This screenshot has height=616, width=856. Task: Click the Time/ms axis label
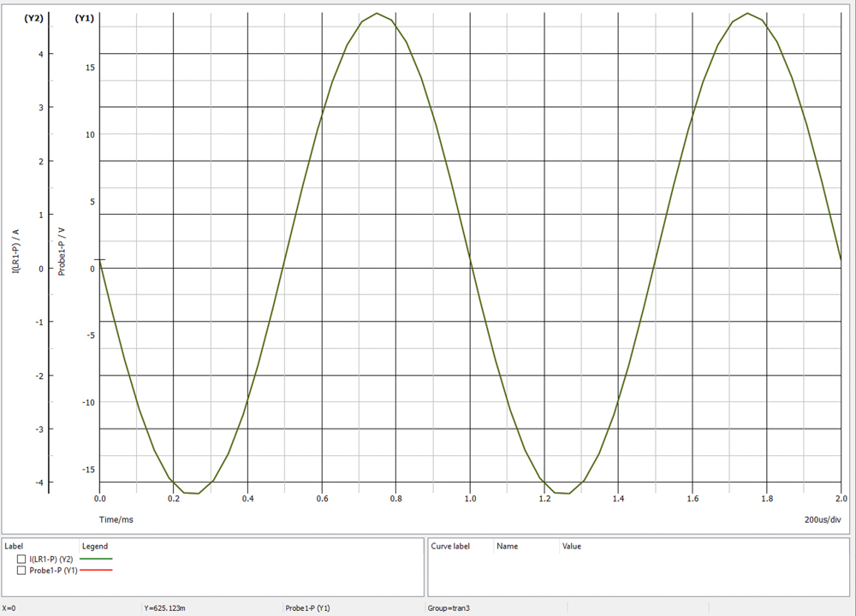pos(116,519)
